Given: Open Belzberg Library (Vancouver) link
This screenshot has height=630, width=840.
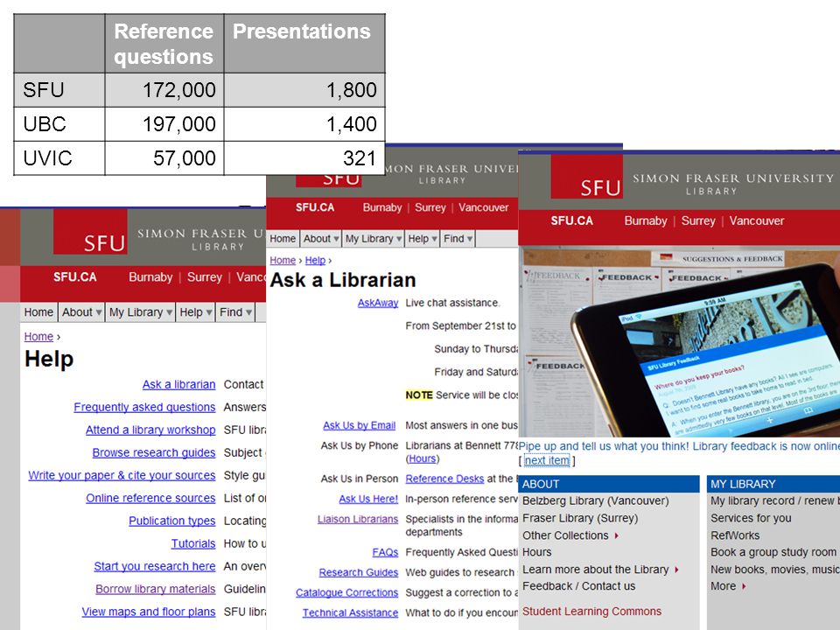Looking at the screenshot, I should pyautogui.click(x=595, y=500).
